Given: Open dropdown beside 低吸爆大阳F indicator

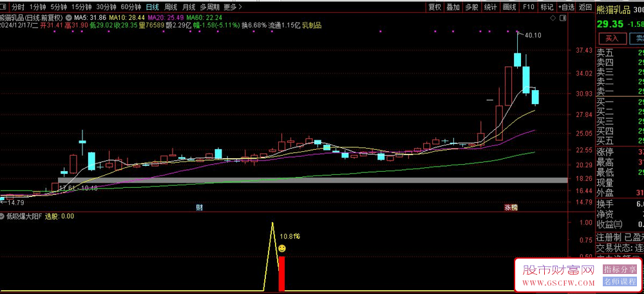Looking at the screenshot, I should click(3, 216).
